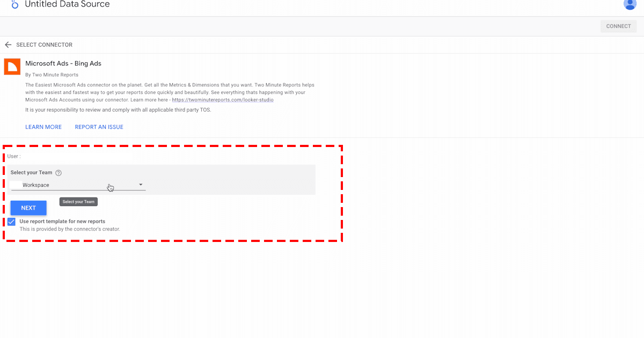Viewport: 644px width, 338px height.
Task: Open the user account avatar
Action: (x=630, y=4)
